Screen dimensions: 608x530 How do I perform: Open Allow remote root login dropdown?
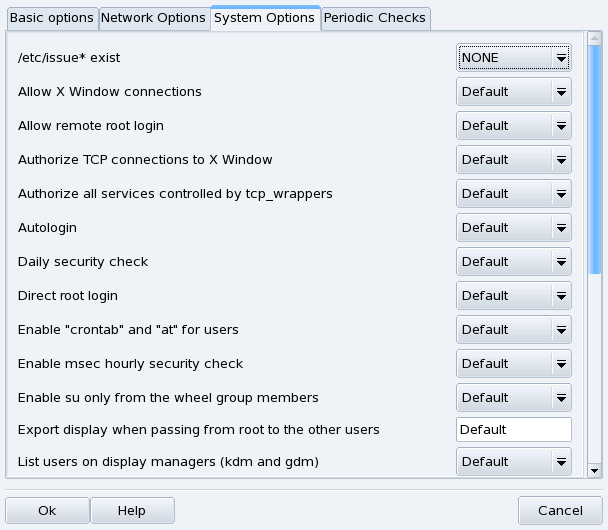(561, 126)
